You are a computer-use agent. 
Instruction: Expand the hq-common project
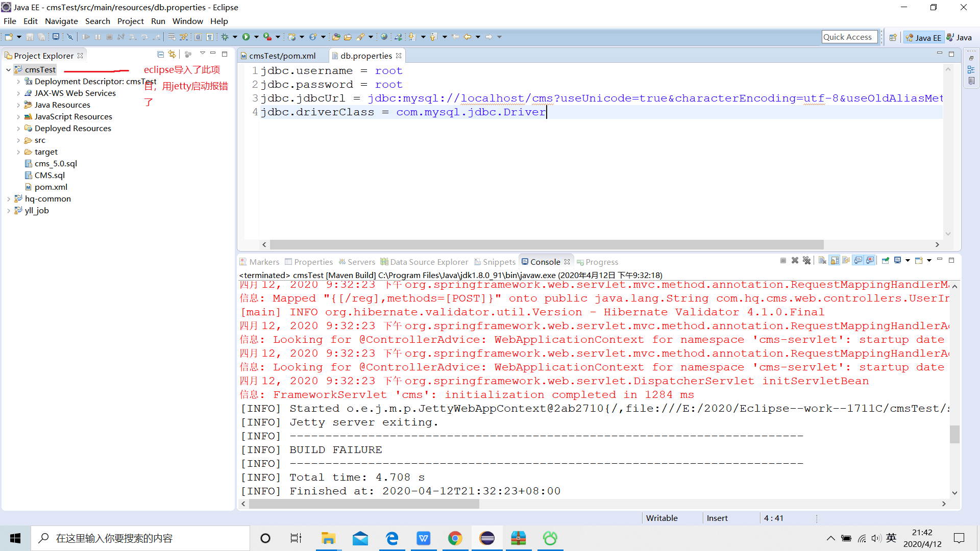coord(8,199)
